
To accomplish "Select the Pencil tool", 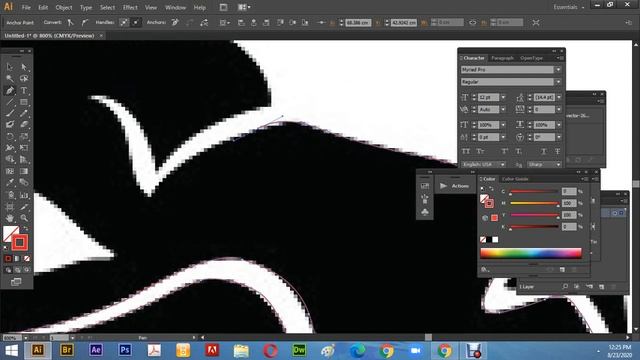I will (x=24, y=113).
